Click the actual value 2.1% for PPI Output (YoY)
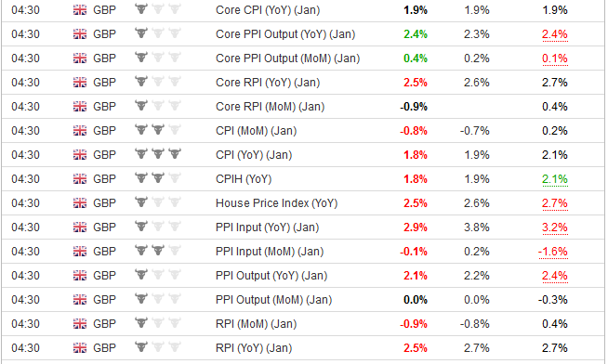 pyautogui.click(x=416, y=276)
